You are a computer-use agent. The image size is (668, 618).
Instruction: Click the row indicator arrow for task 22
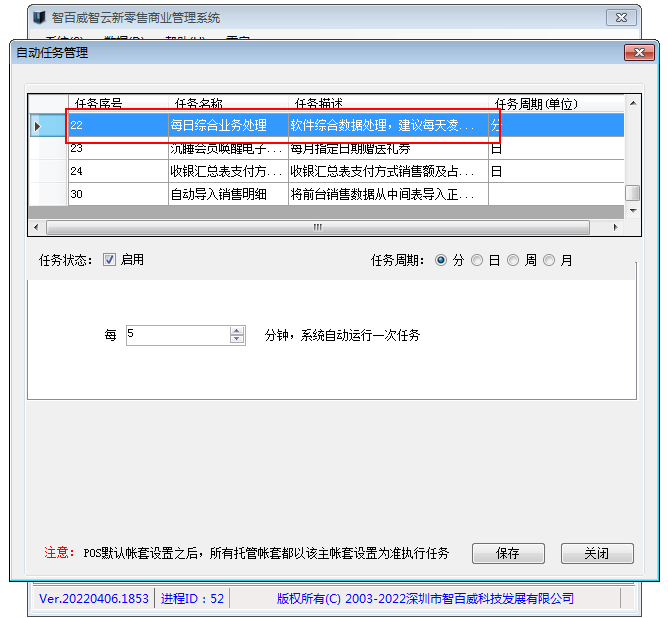coord(38,126)
